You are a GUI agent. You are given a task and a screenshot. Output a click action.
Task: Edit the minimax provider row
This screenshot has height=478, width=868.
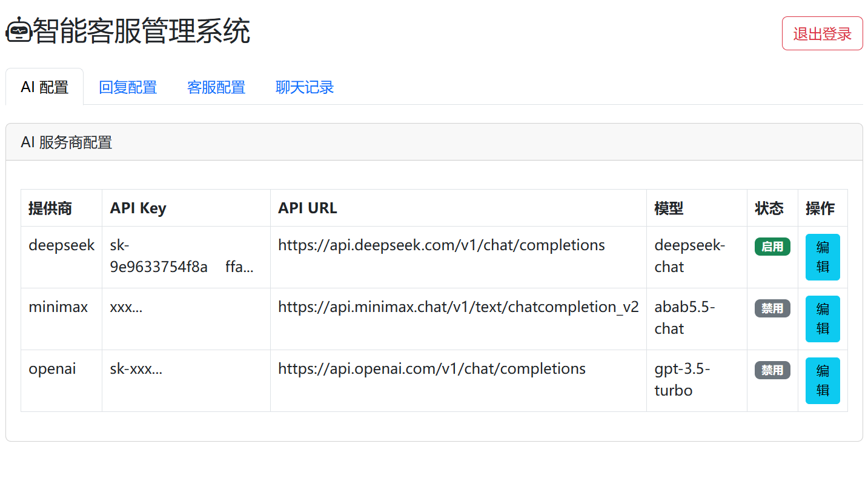[822, 319]
